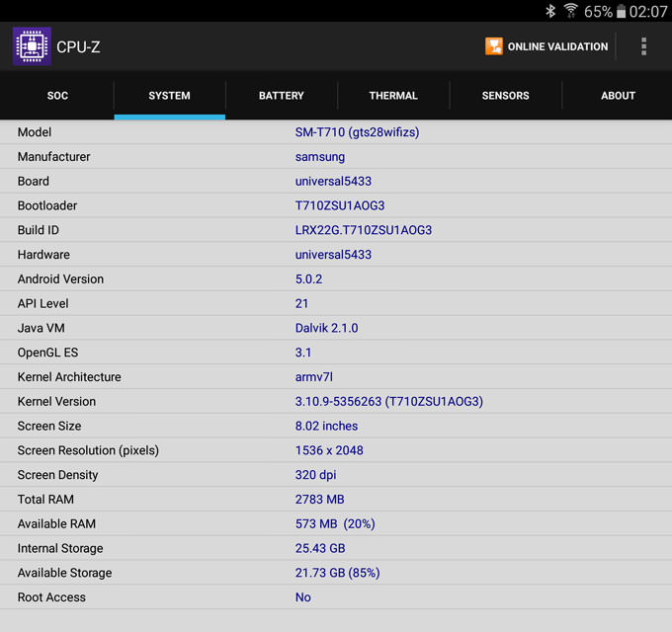The width and height of the screenshot is (672, 632).
Task: Open the ABOUT tab
Action: click(618, 96)
